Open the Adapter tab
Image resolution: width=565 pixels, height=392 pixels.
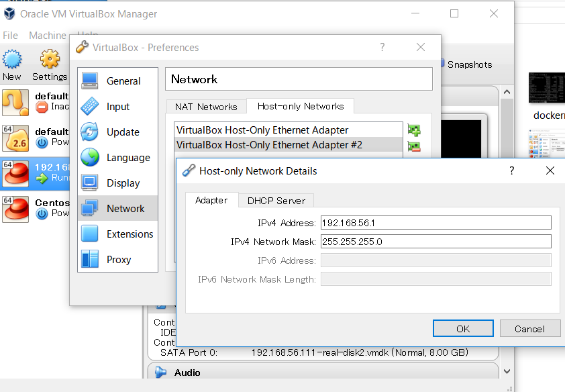pyautogui.click(x=211, y=200)
